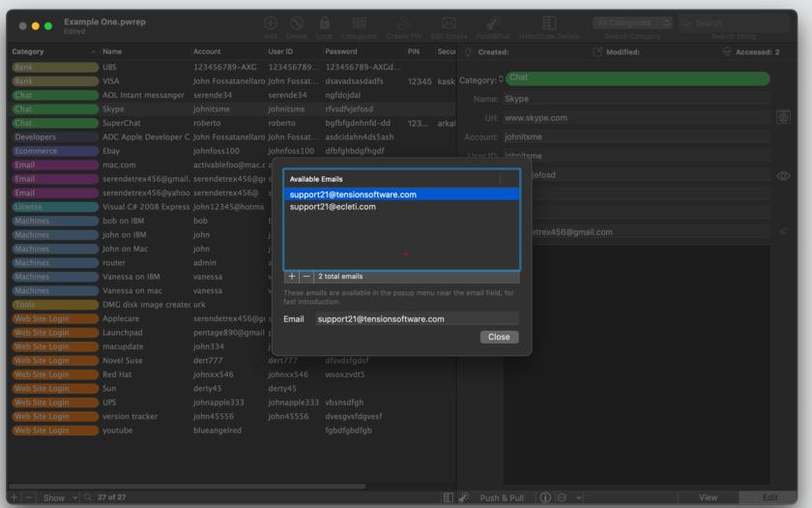The image size is (812, 508).
Task: Click the Lock padlock icon
Action: coord(324,23)
